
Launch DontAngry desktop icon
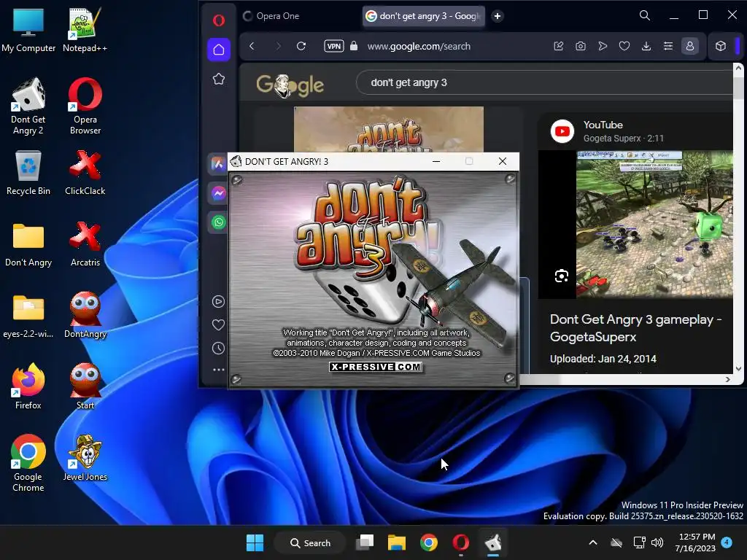point(85,315)
